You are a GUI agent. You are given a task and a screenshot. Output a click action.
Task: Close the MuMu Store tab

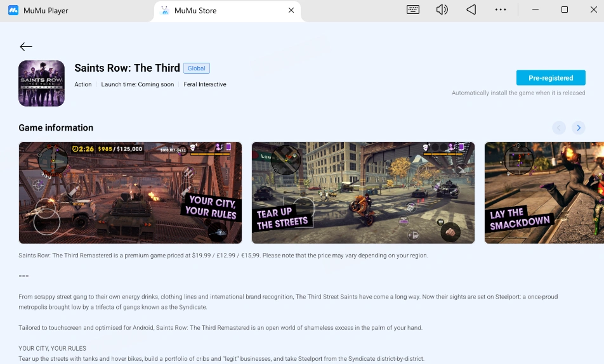tap(291, 10)
